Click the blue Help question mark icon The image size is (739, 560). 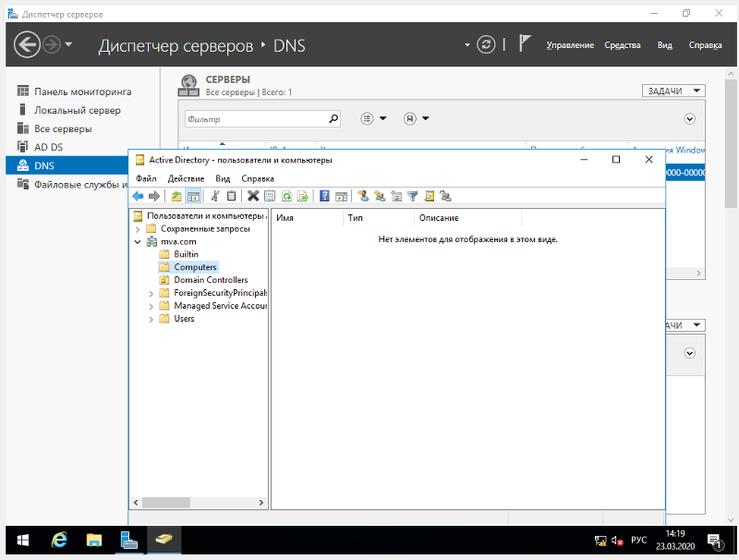pyautogui.click(x=325, y=196)
